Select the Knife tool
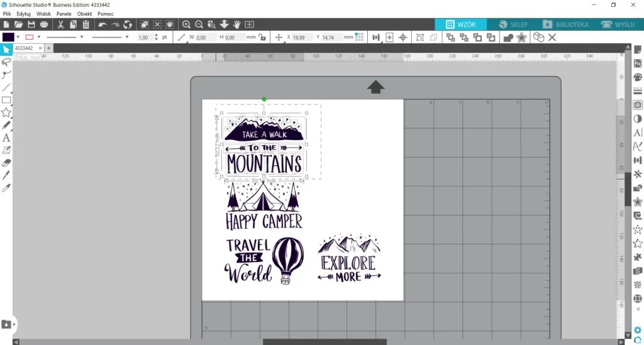The width and height of the screenshot is (644, 345). coord(6,175)
